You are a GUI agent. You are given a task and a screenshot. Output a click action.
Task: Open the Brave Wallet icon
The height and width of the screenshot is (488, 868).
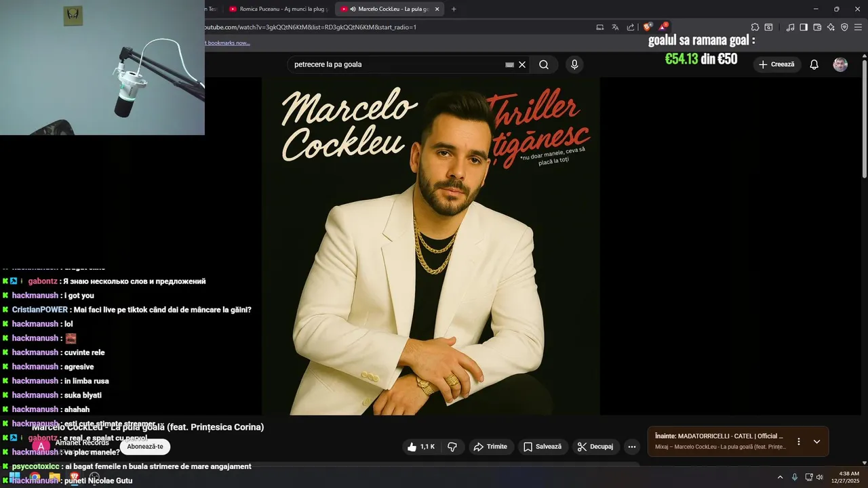(817, 27)
